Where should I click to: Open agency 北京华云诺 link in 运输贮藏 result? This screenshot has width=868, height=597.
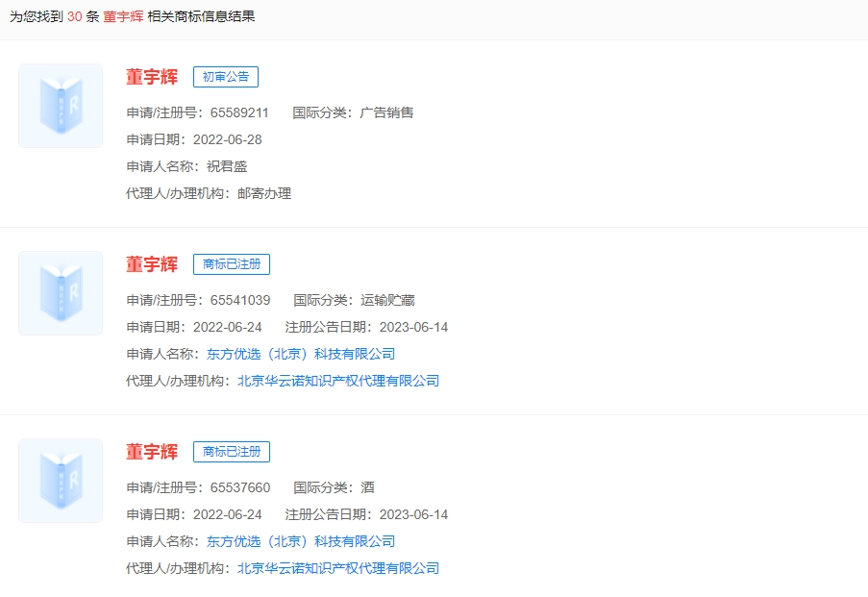(x=338, y=381)
